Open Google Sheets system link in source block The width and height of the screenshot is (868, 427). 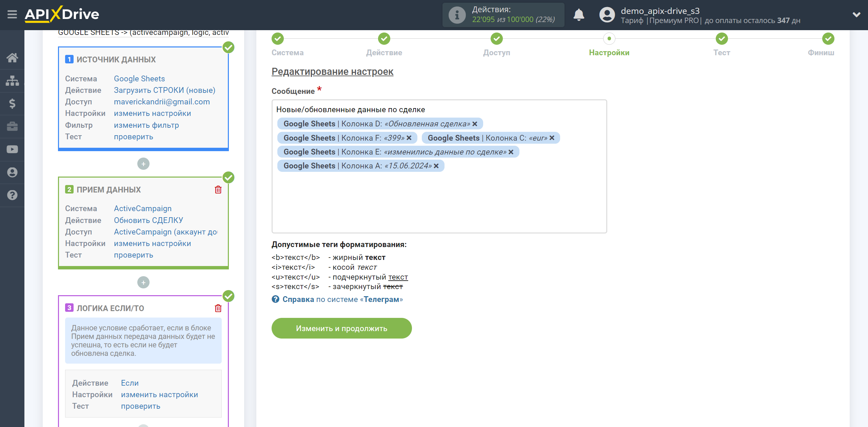139,79
